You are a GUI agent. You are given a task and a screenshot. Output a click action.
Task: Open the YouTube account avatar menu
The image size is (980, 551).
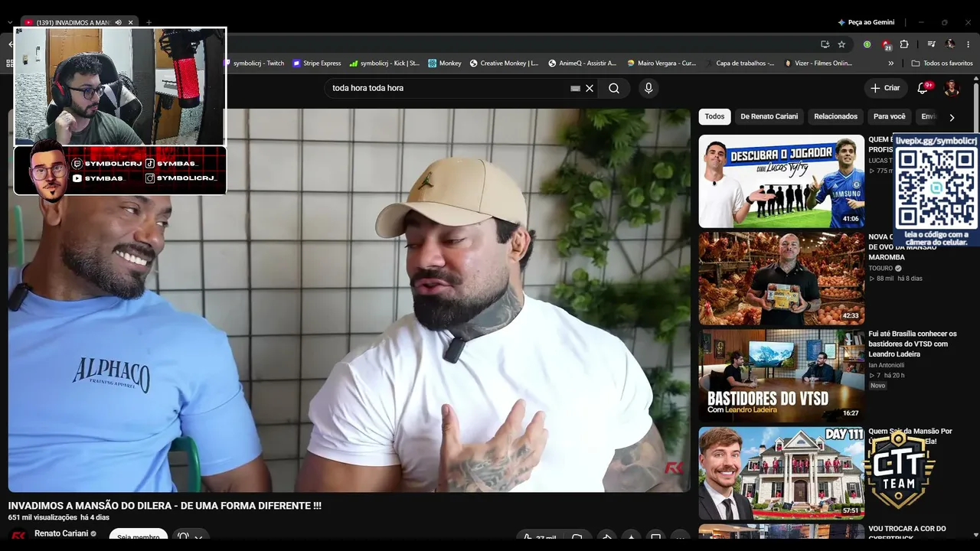point(952,88)
